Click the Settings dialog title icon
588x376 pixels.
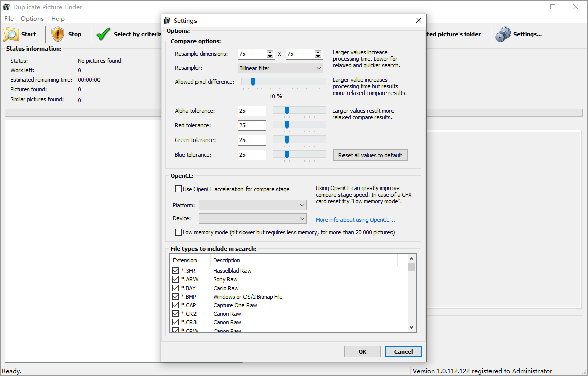point(167,20)
